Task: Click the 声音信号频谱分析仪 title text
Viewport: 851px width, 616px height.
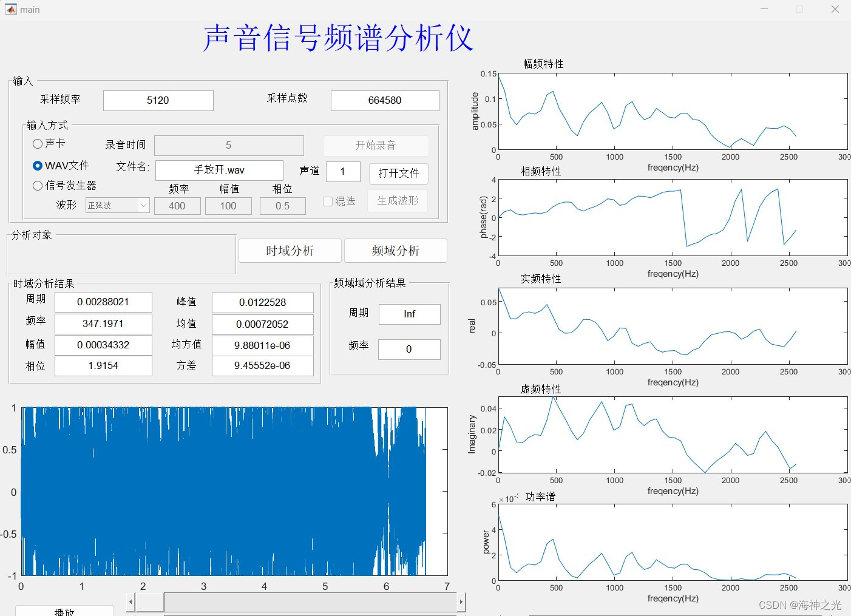Action: 338,38
